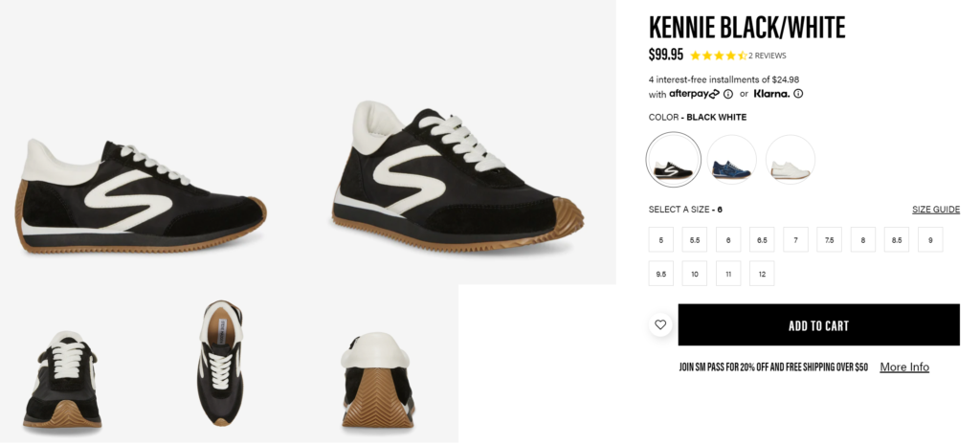Viewport: 980px width, 445px height.
Task: Choose the navy blue sneaker swatch
Action: tap(732, 160)
